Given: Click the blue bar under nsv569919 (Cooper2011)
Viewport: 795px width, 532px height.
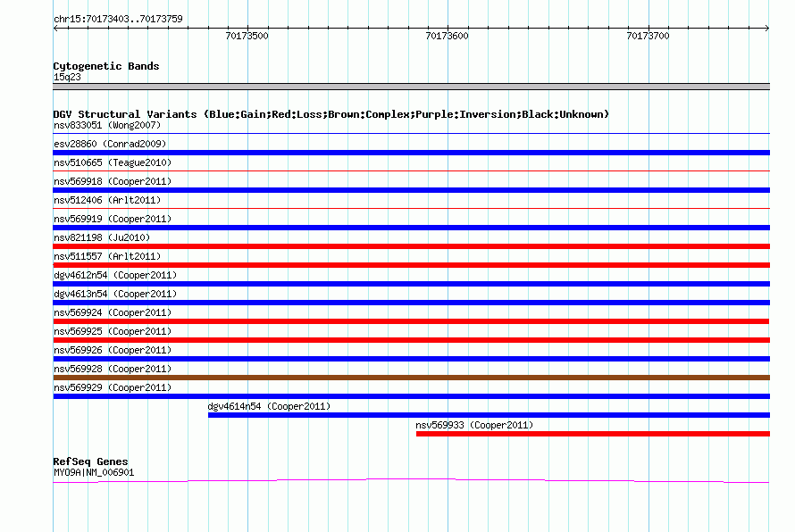Looking at the screenshot, I should click(x=411, y=228).
